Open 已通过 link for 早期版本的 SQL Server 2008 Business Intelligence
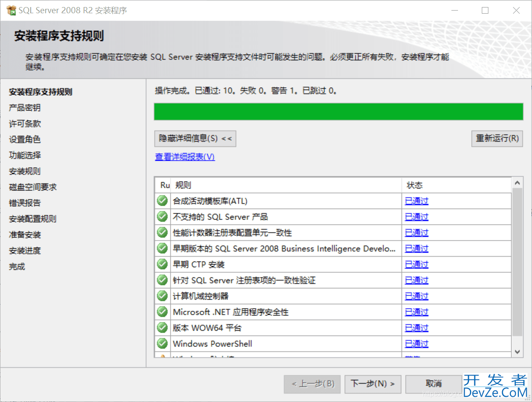Image resolution: width=532 pixels, height=402 pixels. (x=417, y=249)
